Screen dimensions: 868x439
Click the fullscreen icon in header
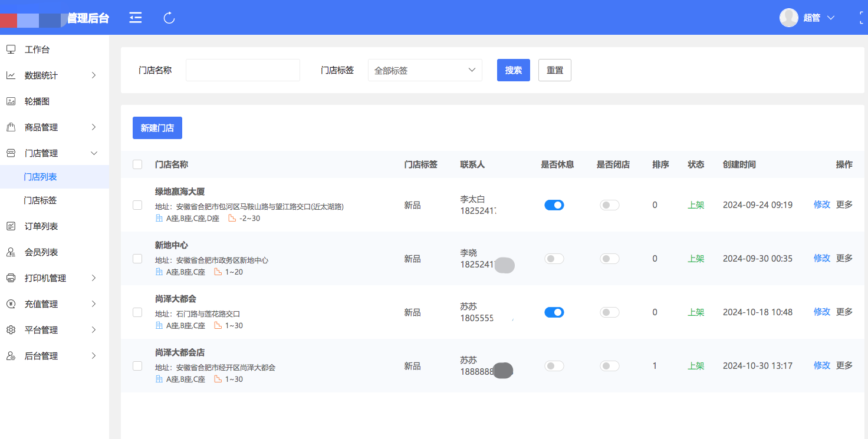point(862,18)
